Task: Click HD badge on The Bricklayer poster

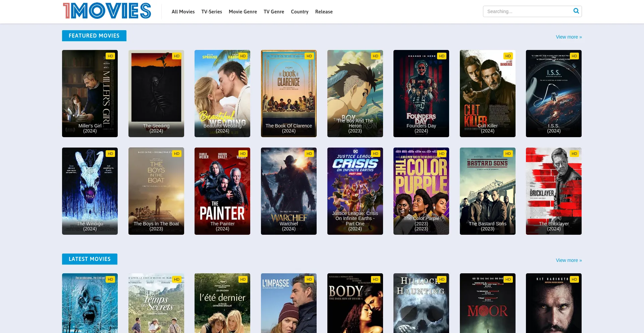Action: point(574,154)
